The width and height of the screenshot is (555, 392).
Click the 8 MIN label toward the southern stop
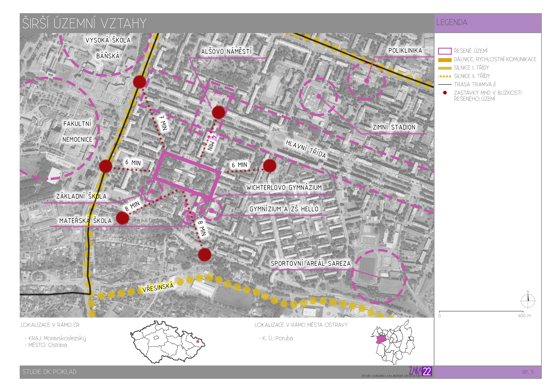click(x=202, y=228)
